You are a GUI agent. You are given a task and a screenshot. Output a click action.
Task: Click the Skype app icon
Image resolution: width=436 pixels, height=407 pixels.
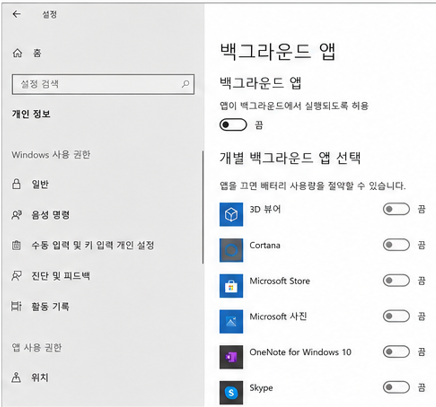[231, 393]
